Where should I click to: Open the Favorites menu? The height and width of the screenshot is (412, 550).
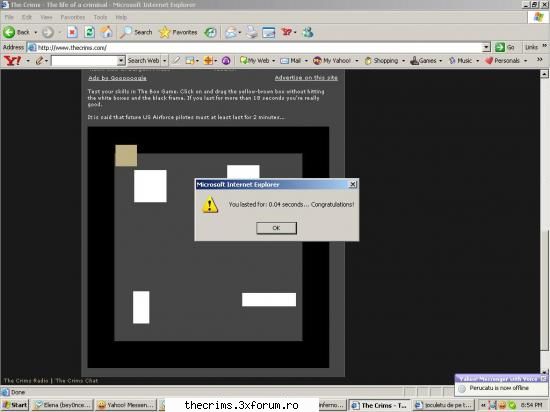pyautogui.click(x=73, y=17)
